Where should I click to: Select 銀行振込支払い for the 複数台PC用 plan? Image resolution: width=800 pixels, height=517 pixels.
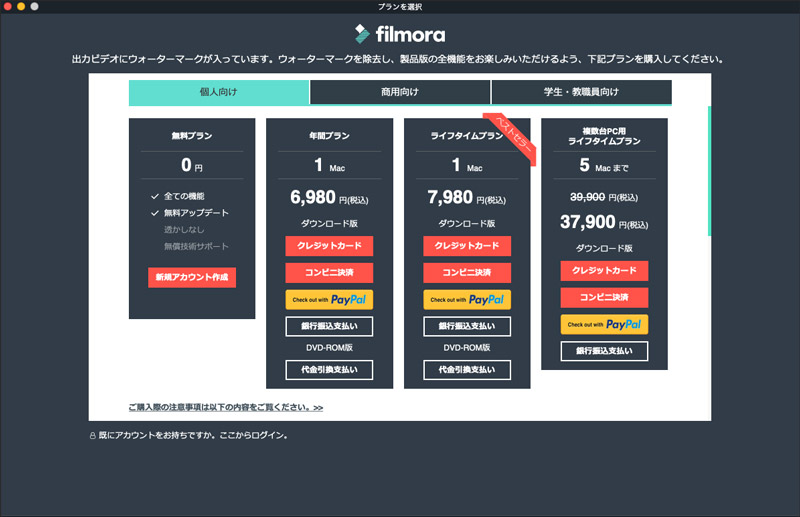(604, 351)
